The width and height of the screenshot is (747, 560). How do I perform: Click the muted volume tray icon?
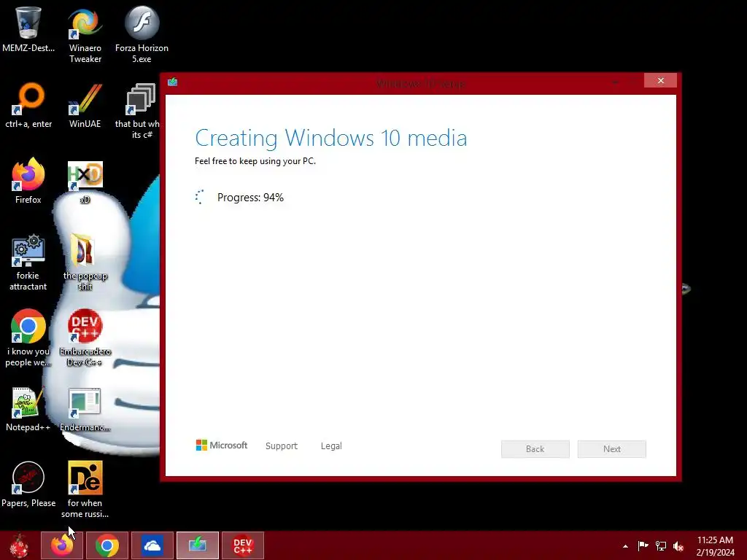(x=678, y=545)
